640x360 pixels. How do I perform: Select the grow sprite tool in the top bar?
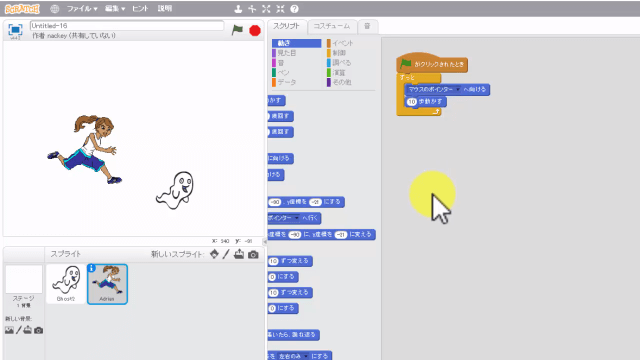266,9
